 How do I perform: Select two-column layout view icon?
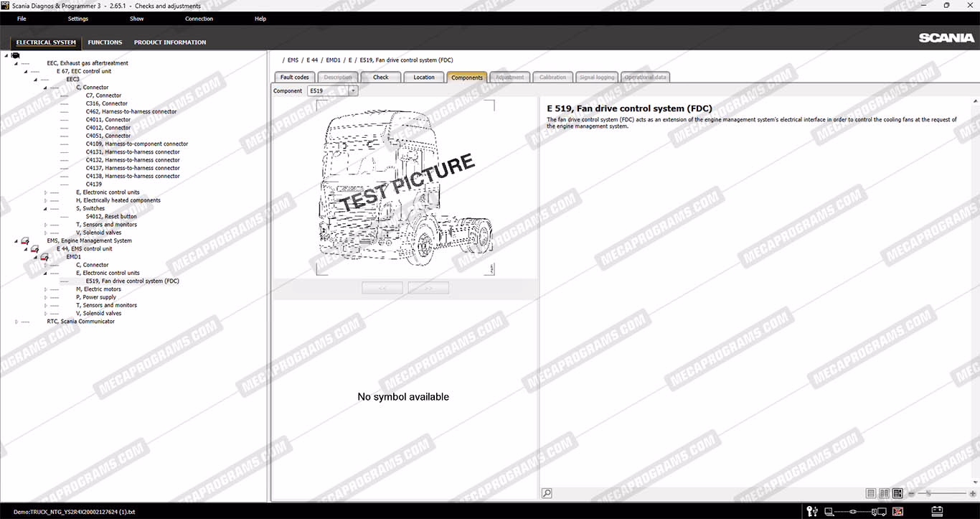pos(885,493)
